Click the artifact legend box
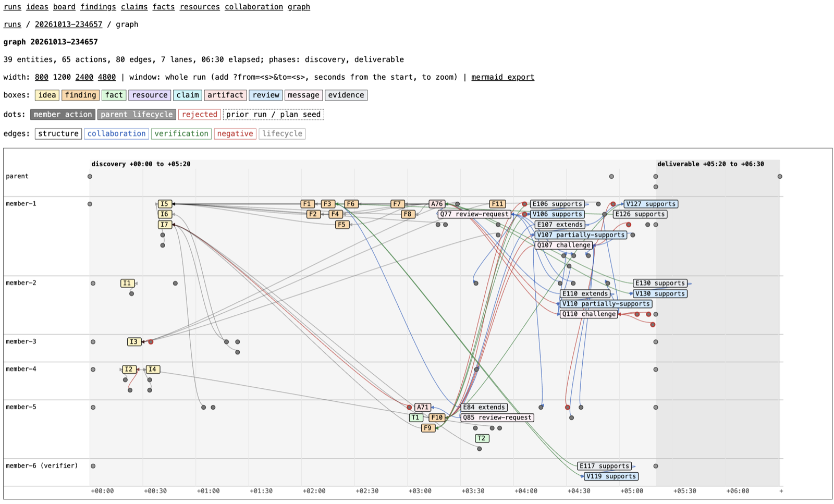The height and width of the screenshot is (504, 834). point(225,95)
